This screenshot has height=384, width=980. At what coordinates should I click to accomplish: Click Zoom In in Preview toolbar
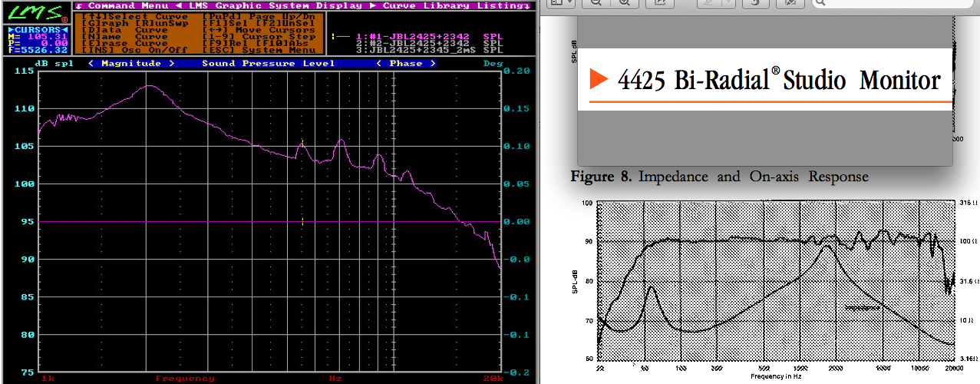623,2
